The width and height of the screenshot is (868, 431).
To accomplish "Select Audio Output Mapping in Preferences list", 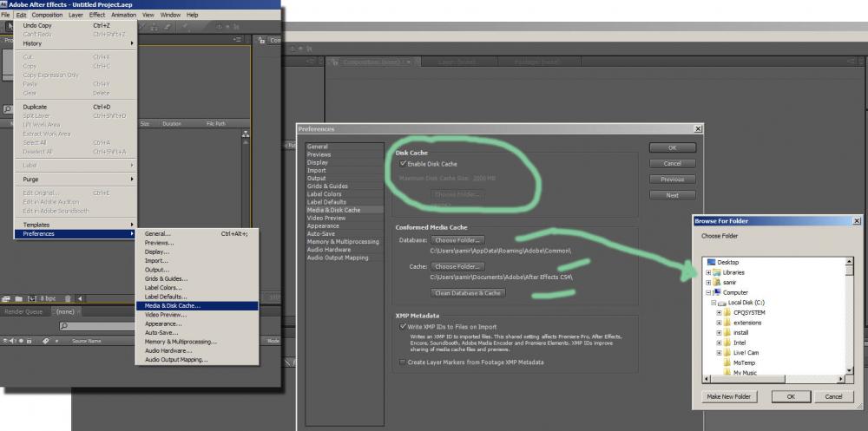I will [343, 258].
